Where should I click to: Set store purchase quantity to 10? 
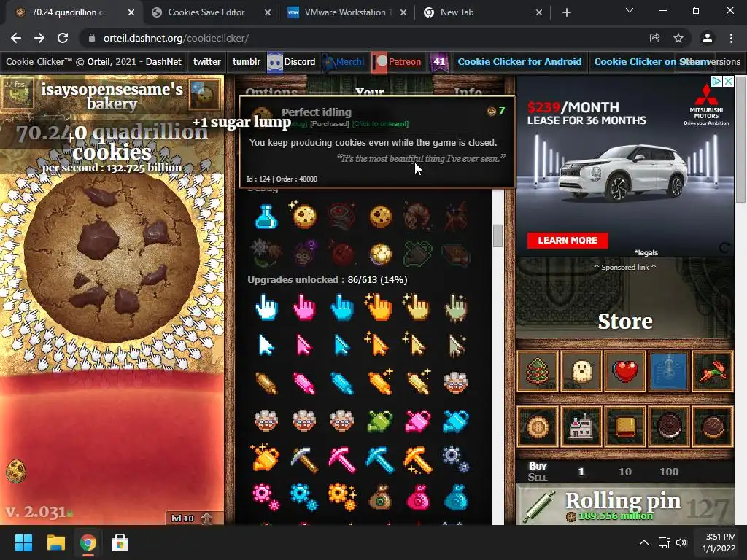(625, 472)
